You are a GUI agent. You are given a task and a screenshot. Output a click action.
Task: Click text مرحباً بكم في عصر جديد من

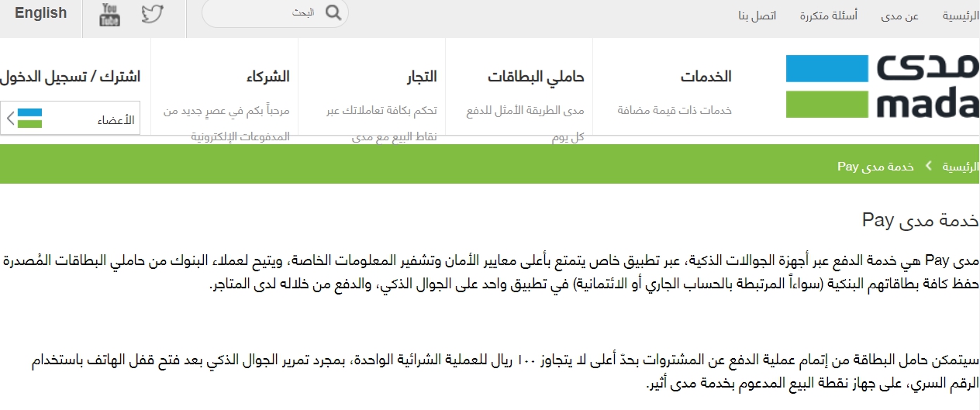coord(226,110)
